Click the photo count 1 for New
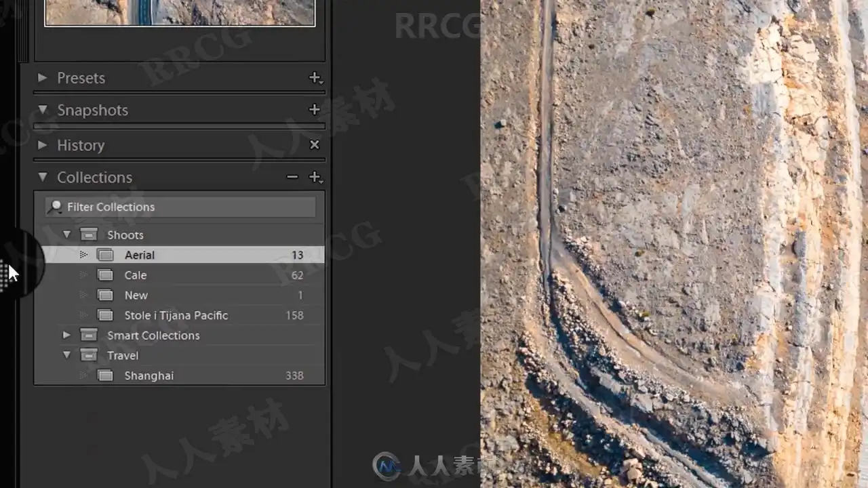Image resolution: width=868 pixels, height=488 pixels. pos(300,295)
